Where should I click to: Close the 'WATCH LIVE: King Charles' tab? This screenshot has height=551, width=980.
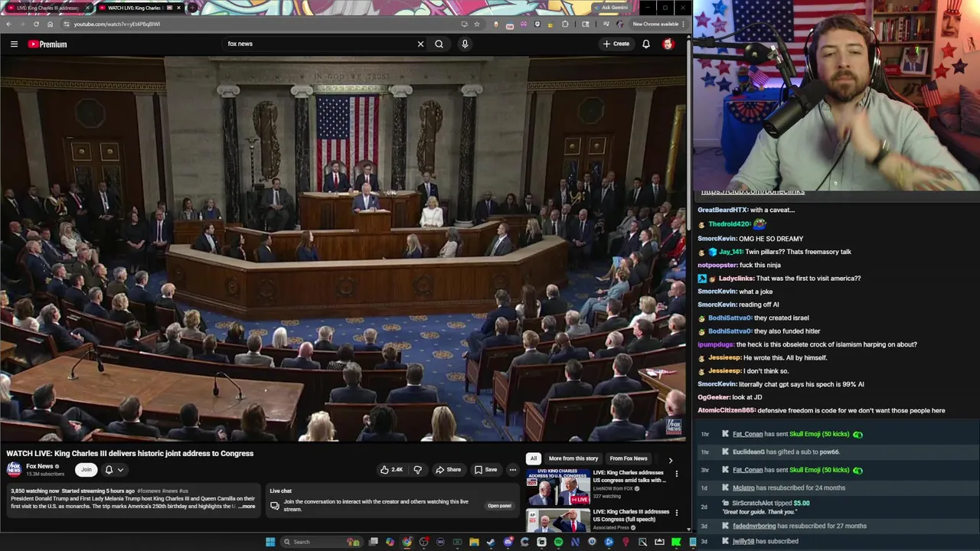pos(179,8)
